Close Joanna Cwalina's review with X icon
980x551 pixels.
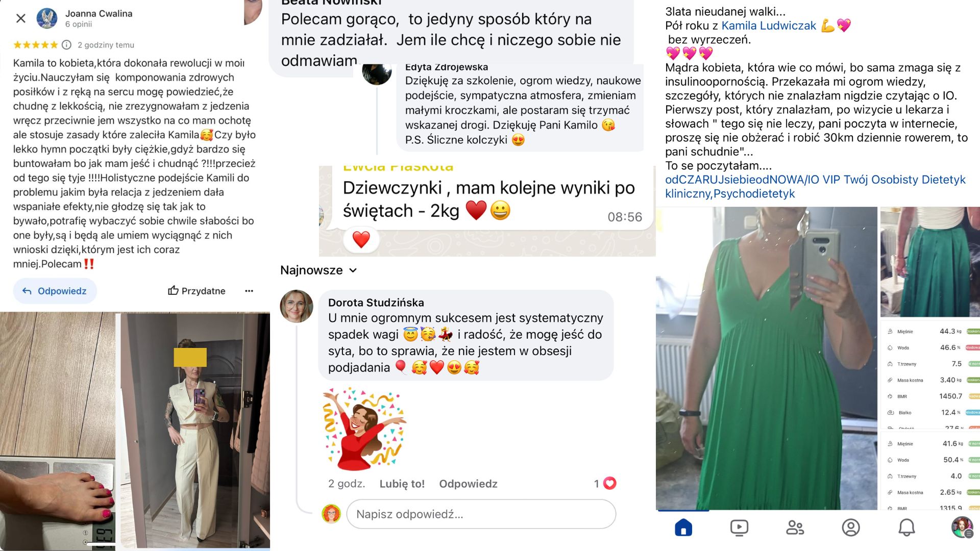(x=21, y=18)
